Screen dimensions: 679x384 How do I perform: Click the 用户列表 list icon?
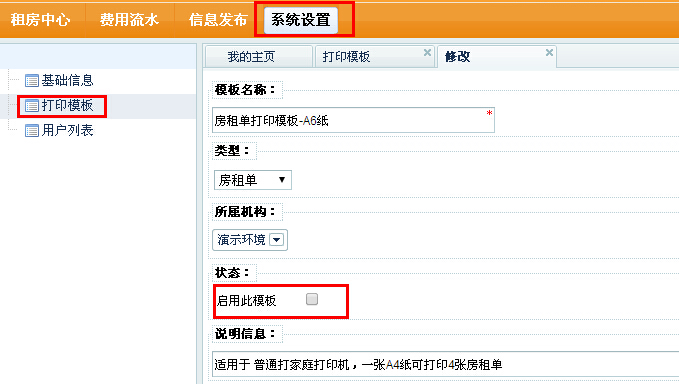pyautogui.click(x=32, y=131)
